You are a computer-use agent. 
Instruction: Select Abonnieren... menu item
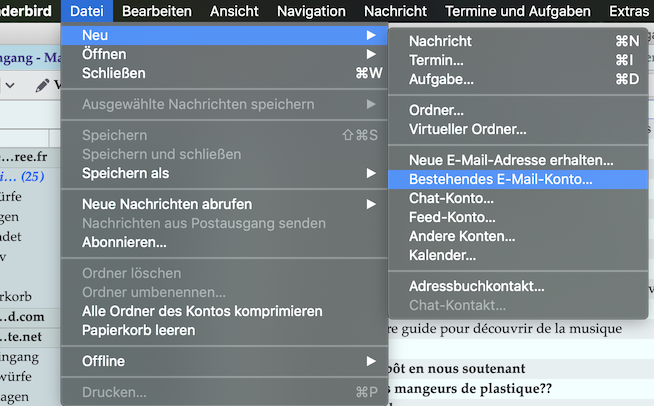[124, 242]
